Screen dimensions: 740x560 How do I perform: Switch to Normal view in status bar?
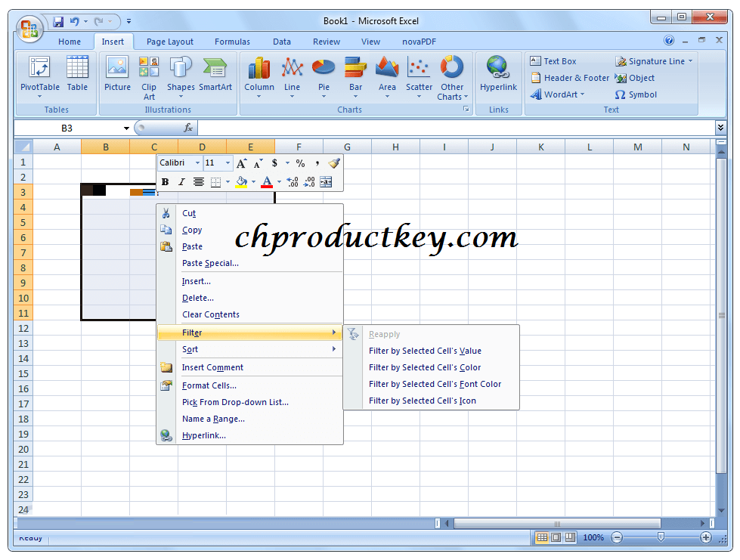(542, 537)
